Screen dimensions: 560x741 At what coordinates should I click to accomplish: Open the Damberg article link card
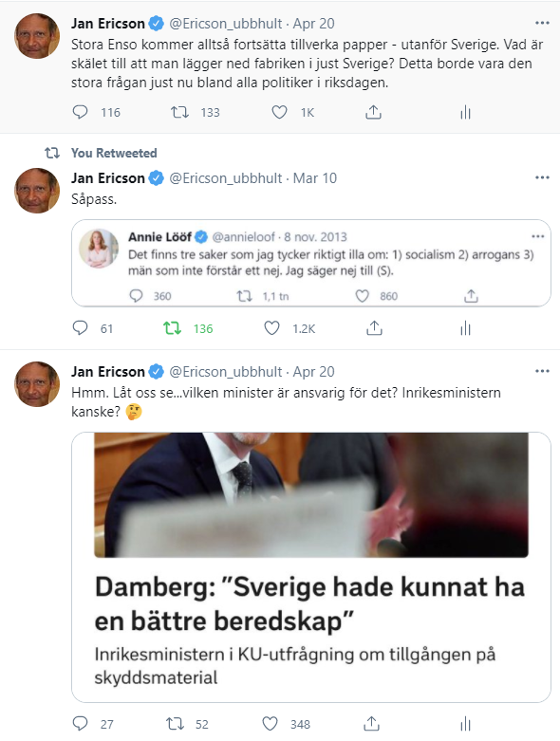tap(311, 567)
